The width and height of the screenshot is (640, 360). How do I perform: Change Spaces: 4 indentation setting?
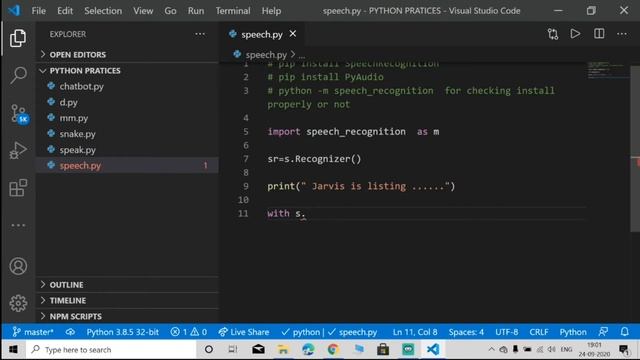coord(466,332)
